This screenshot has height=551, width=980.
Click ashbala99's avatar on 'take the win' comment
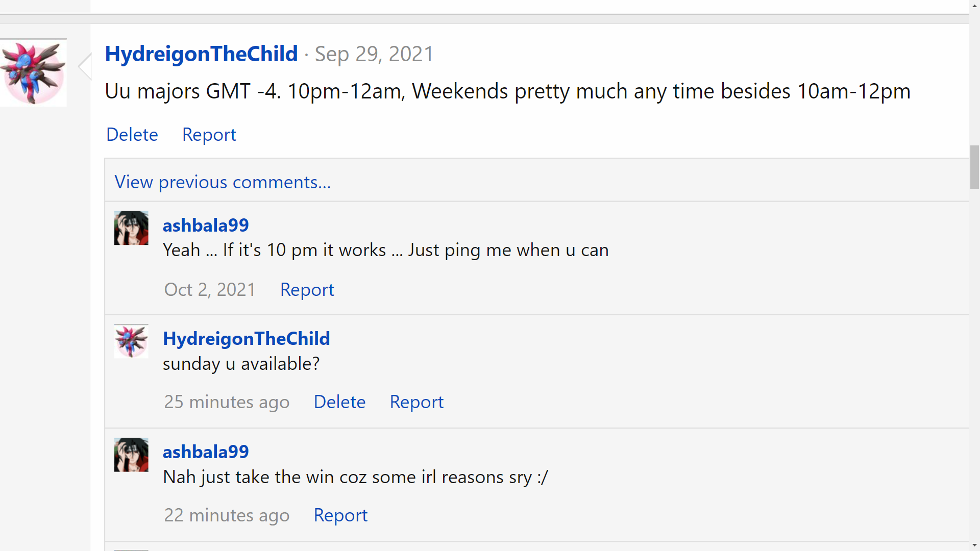[131, 455]
